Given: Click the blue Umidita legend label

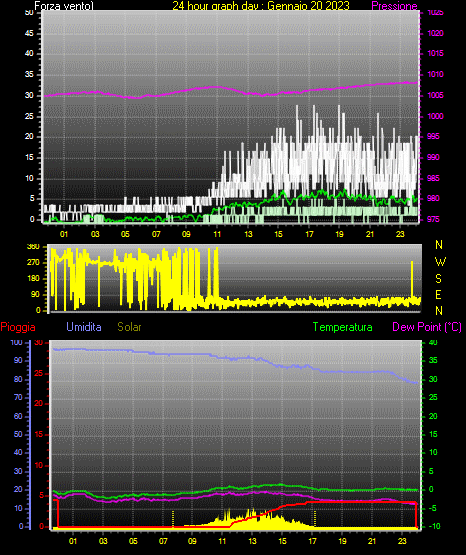Looking at the screenshot, I should pos(84,327).
